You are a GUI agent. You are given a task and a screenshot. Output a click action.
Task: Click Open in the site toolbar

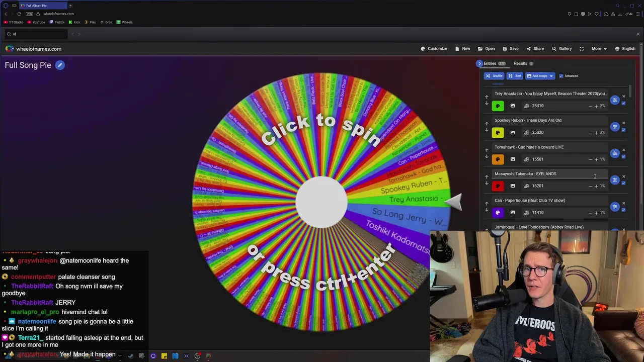[486, 49]
